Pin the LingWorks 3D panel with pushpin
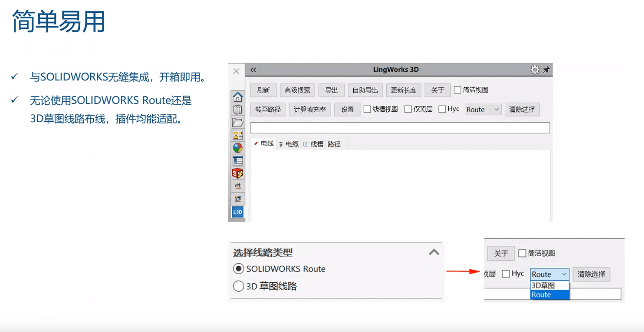This screenshot has width=644, height=332. click(546, 70)
